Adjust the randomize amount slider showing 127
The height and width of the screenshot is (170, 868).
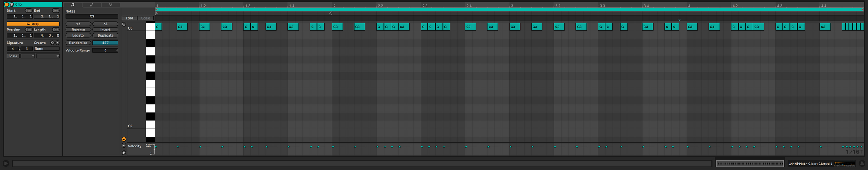point(105,43)
